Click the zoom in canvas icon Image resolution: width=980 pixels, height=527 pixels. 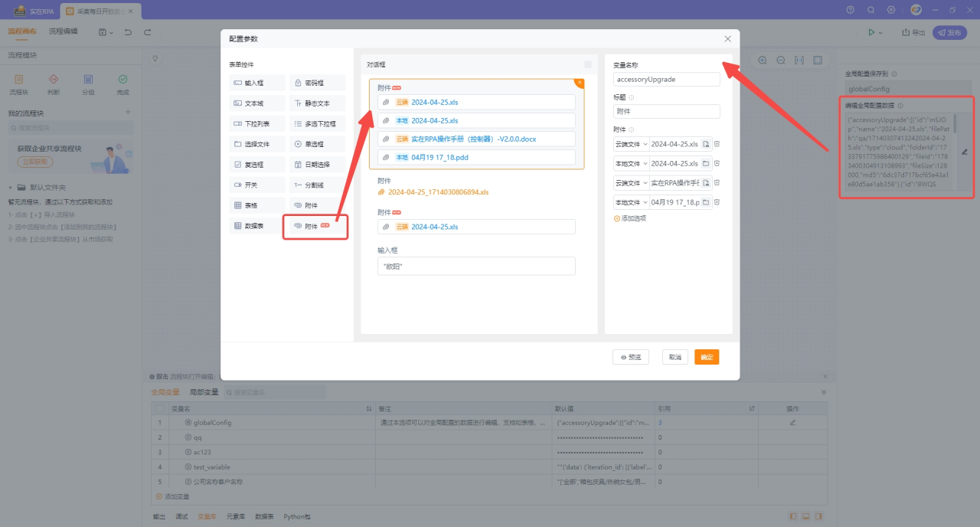click(763, 61)
